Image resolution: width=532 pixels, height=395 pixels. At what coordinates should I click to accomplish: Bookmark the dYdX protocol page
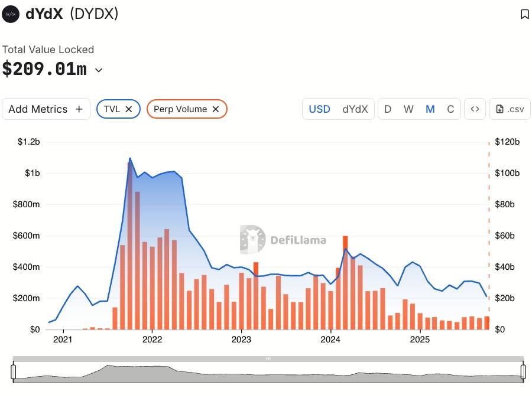point(525,14)
